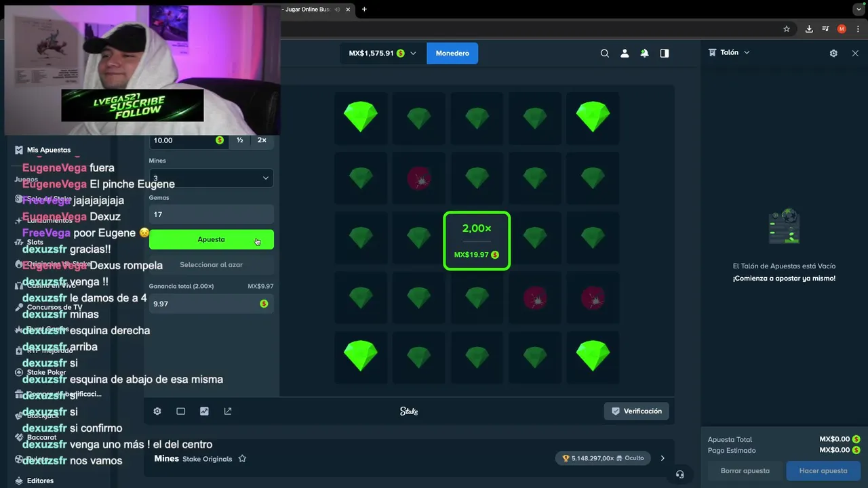This screenshot has height=488, width=868.
Task: Click the Pago Estimado MX$0.00 value
Action: pyautogui.click(x=835, y=450)
